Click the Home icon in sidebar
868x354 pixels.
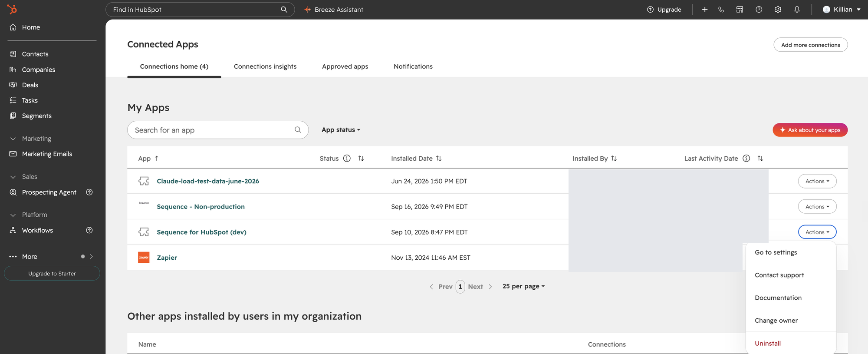point(13,27)
